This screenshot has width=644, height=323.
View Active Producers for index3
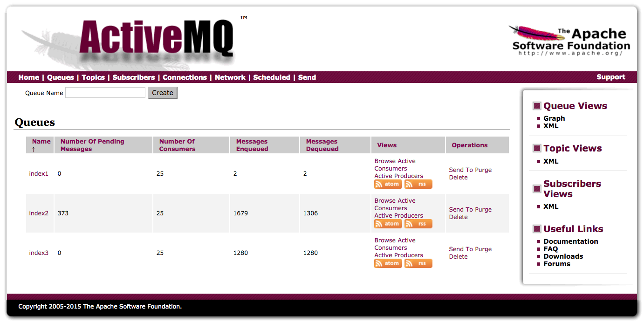[399, 255]
